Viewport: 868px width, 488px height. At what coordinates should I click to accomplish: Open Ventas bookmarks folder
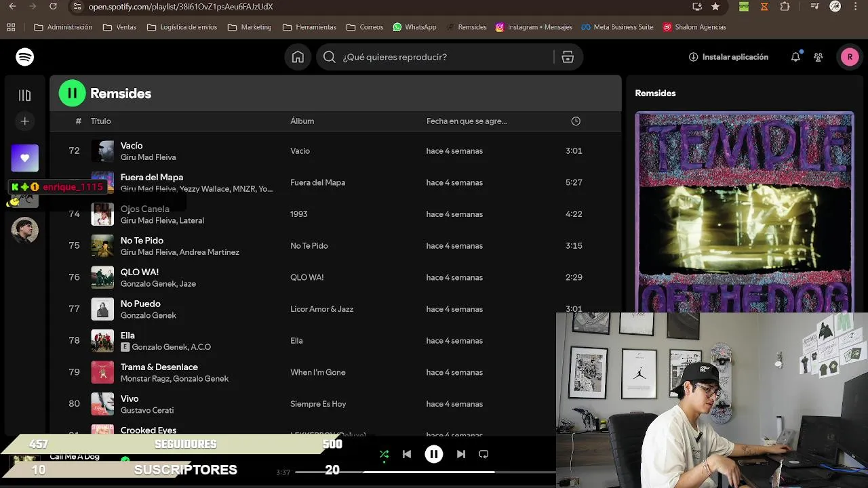(119, 27)
